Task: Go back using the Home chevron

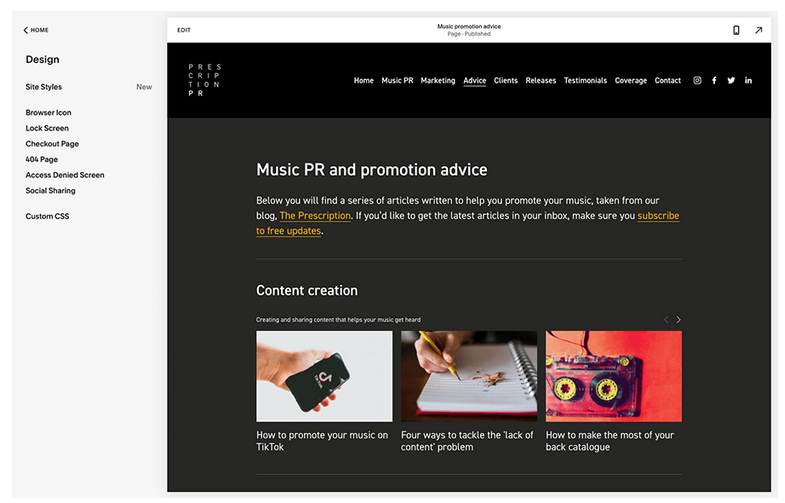Action: pyautogui.click(x=36, y=30)
